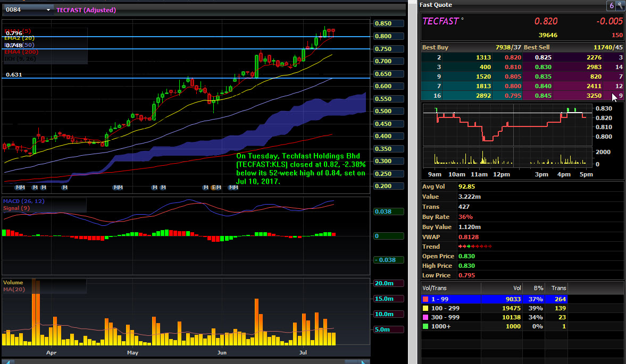Screen dimensions: 626x364
Task: Click the Vol column header
Action: (x=517, y=288)
